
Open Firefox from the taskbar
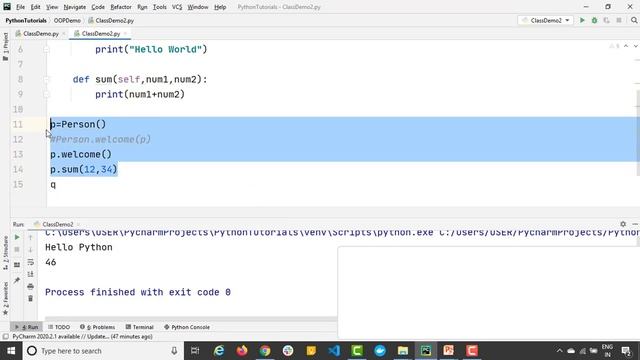(x=242, y=351)
